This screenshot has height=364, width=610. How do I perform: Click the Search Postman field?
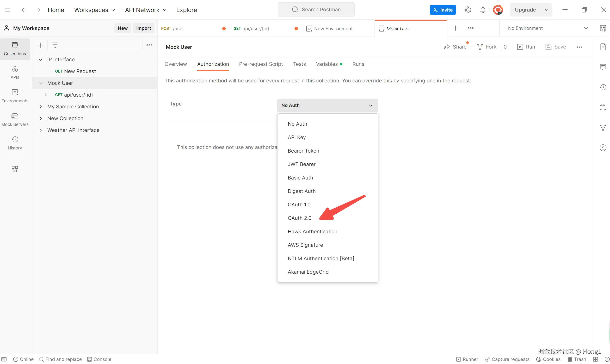click(316, 10)
